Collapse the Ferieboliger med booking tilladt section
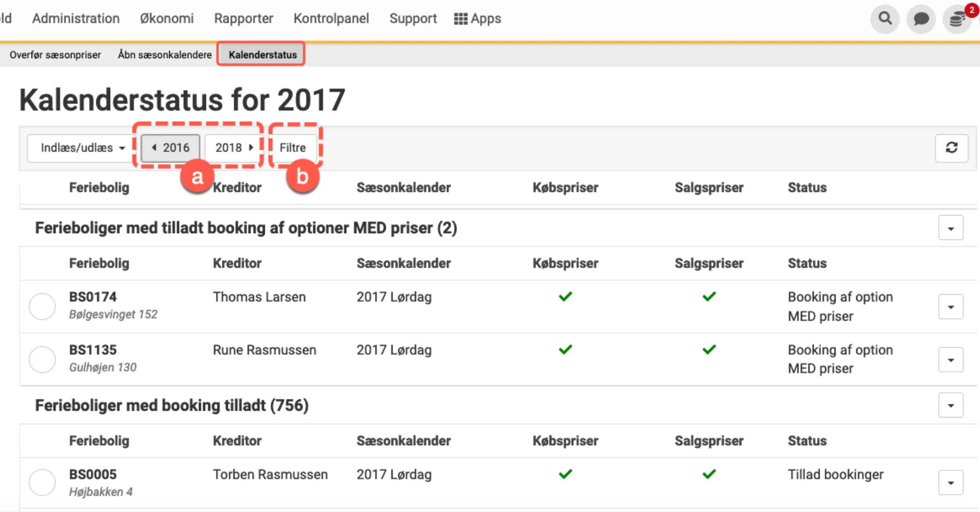The width and height of the screenshot is (980, 512). click(x=951, y=405)
